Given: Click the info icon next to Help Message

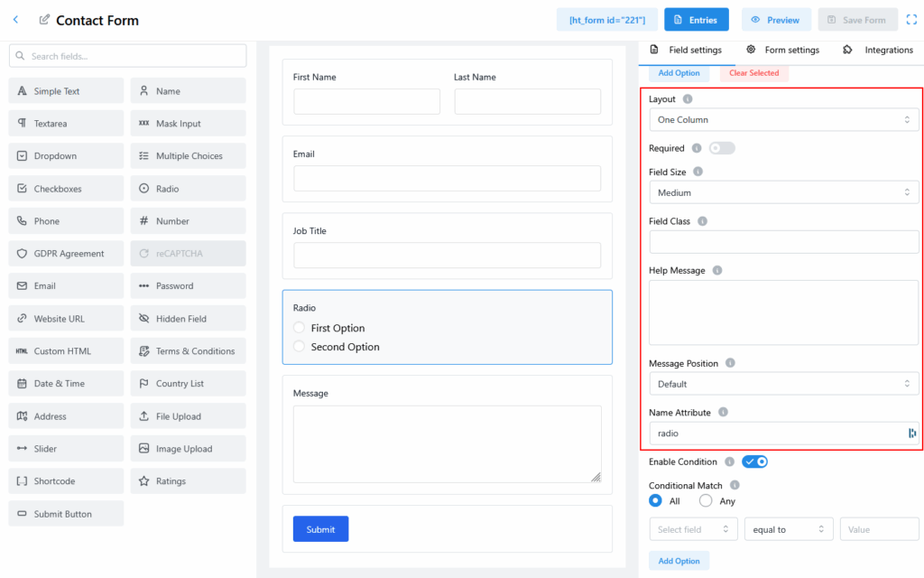Looking at the screenshot, I should coord(717,270).
